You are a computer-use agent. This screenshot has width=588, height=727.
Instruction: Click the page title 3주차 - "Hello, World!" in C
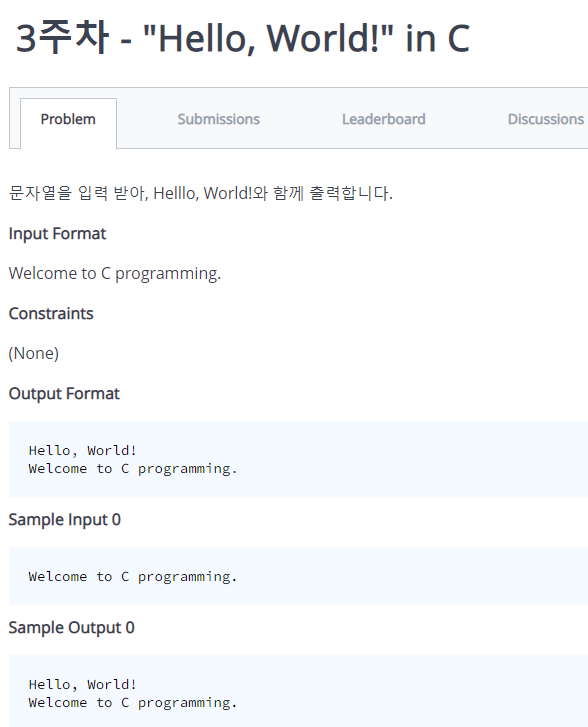click(243, 38)
